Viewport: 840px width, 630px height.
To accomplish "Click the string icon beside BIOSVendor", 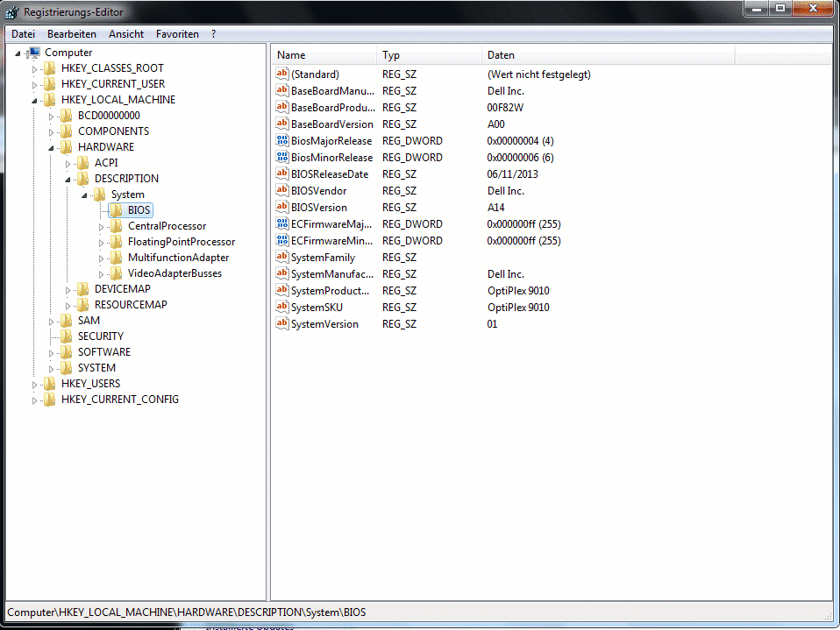I will [x=282, y=190].
